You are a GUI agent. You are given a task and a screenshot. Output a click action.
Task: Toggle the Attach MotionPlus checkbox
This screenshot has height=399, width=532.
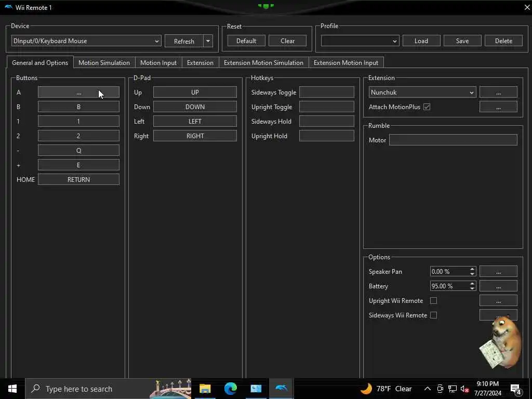427,107
